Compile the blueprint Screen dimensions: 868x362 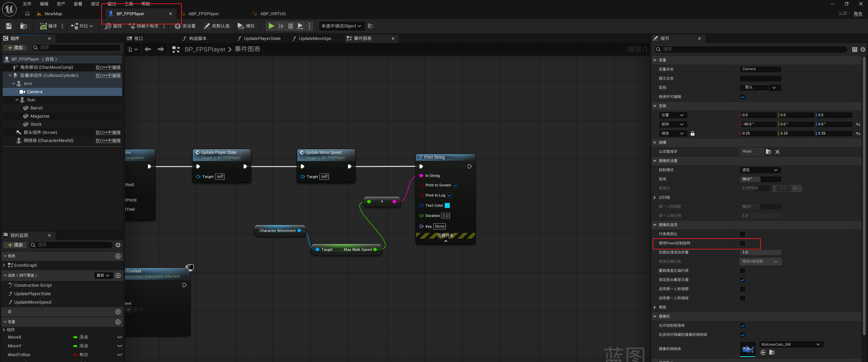coord(48,26)
